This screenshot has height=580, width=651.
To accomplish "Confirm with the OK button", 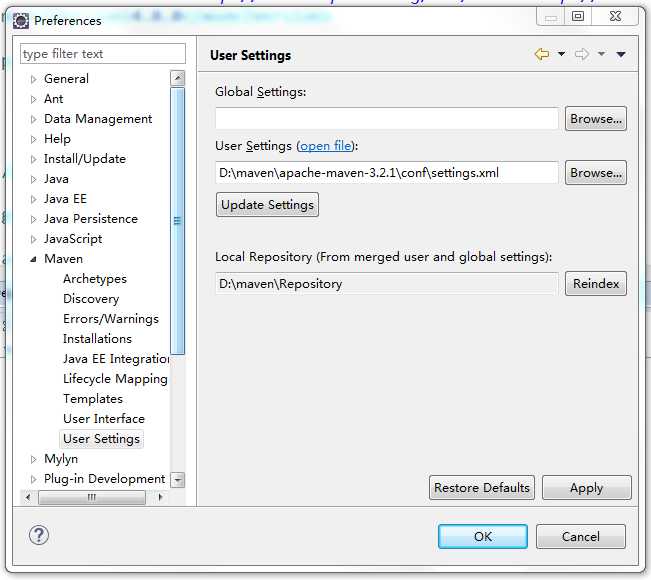I will point(483,537).
